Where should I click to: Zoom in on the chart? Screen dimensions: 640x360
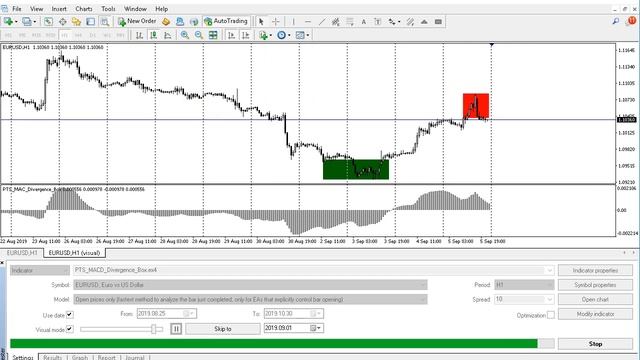click(x=184, y=36)
